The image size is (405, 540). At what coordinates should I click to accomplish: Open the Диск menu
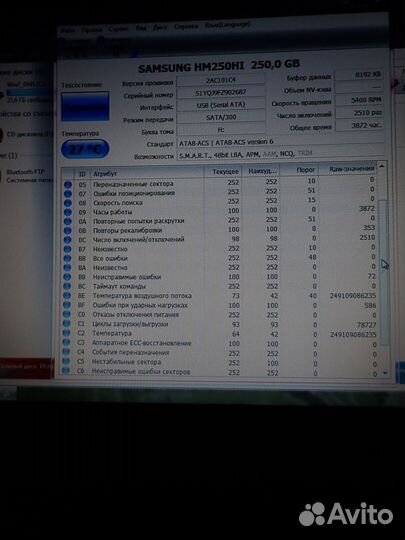(160, 28)
